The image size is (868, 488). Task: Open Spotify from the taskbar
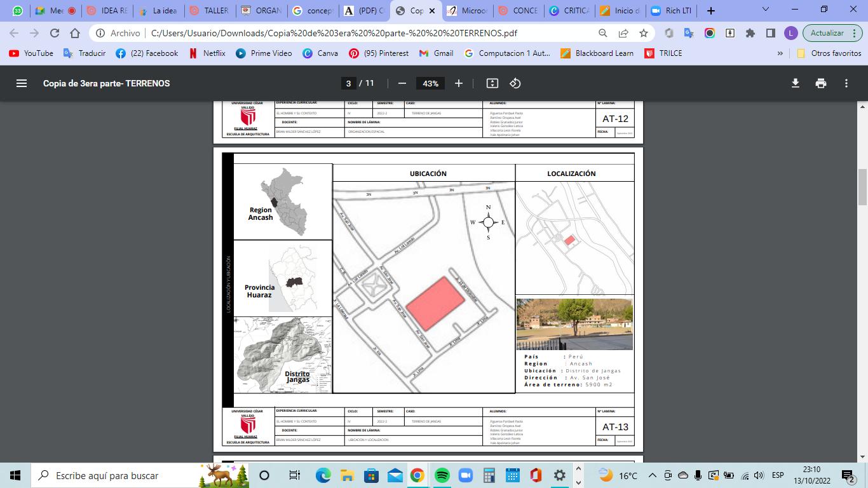pyautogui.click(x=442, y=475)
